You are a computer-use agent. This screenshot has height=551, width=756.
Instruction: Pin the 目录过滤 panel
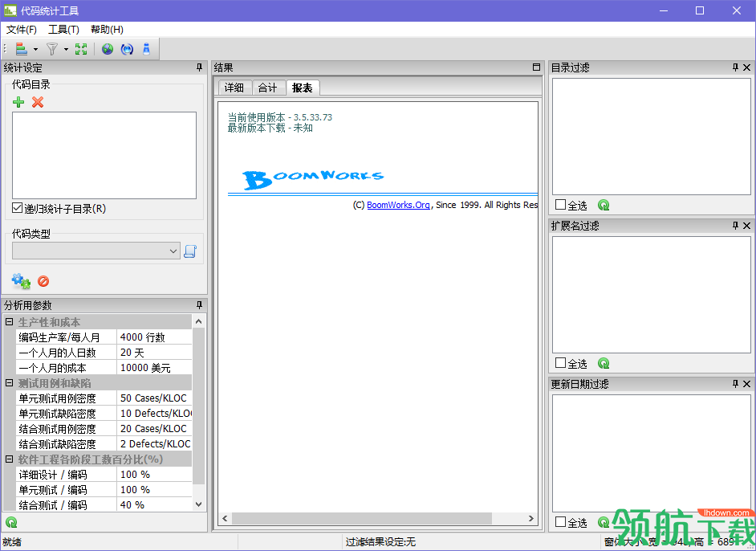735,67
